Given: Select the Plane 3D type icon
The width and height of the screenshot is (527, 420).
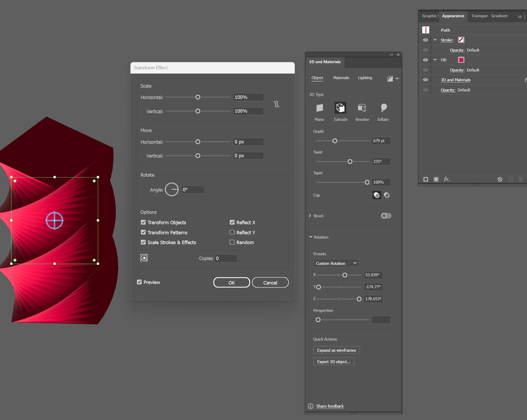Looking at the screenshot, I should pos(319,108).
